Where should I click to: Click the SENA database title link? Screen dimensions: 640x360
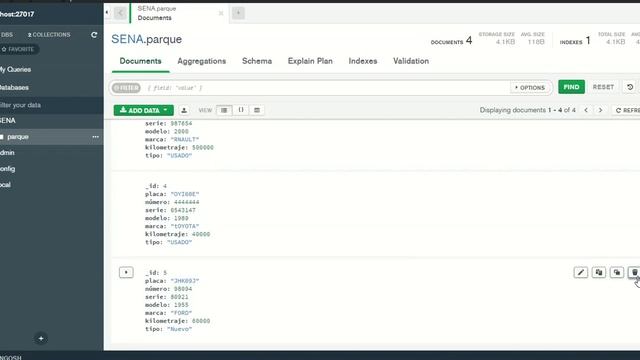point(127,39)
